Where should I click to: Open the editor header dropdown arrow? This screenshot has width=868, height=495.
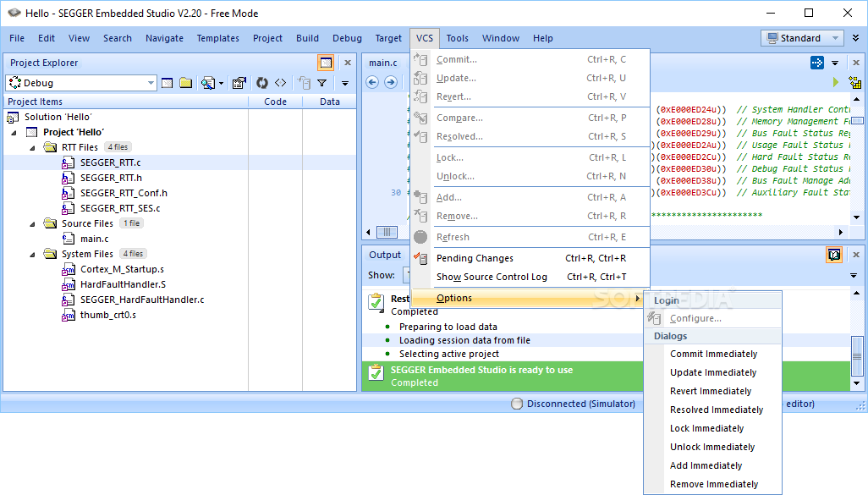pos(835,63)
